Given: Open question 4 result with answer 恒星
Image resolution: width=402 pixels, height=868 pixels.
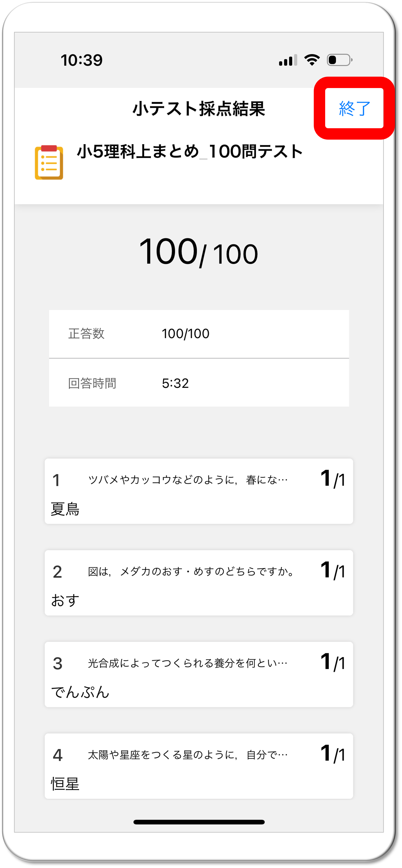Looking at the screenshot, I should [199, 766].
